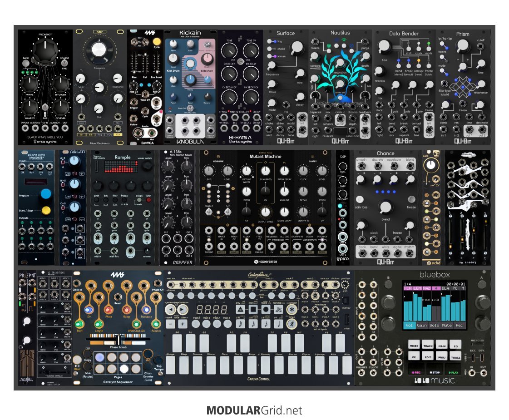This screenshot has height=420, width=509.
Task: Click the red Phase button on Catalyst Sequencer
Action: tap(109, 310)
